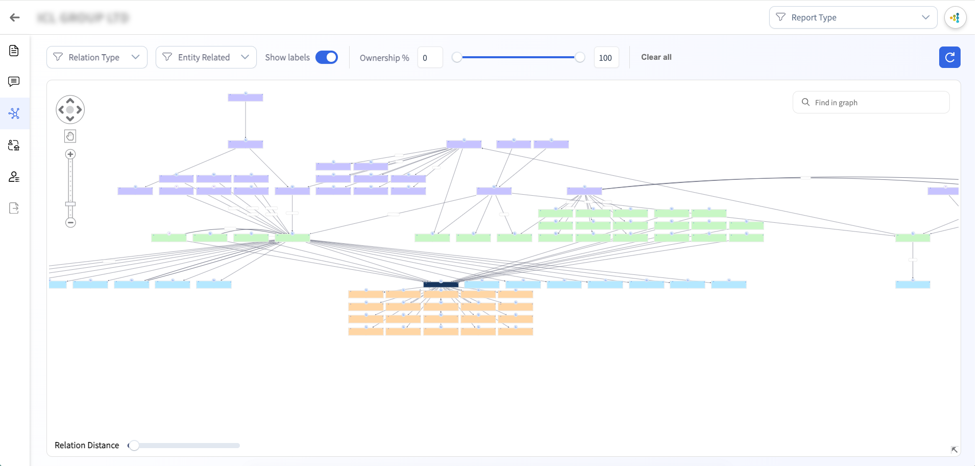Click the export sidebar icon
Viewport: 980px width, 466px height.
point(14,208)
